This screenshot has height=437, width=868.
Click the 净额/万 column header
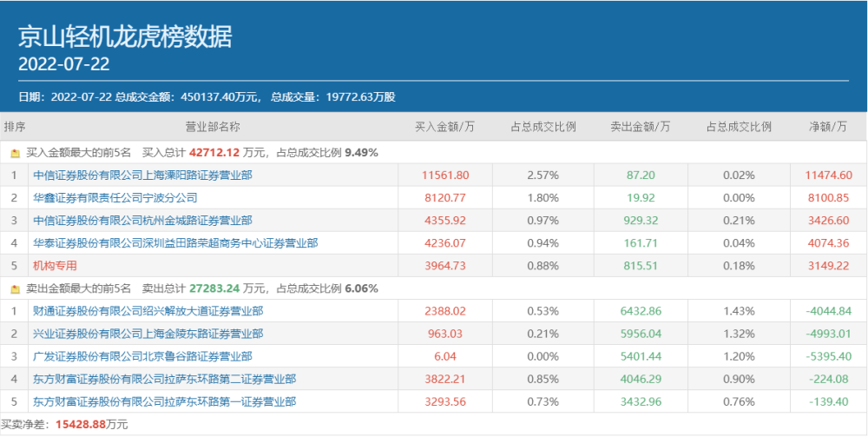tap(828, 126)
